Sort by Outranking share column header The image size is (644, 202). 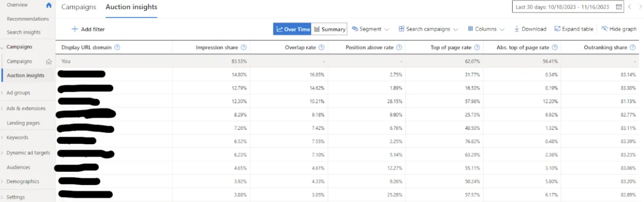(x=606, y=47)
